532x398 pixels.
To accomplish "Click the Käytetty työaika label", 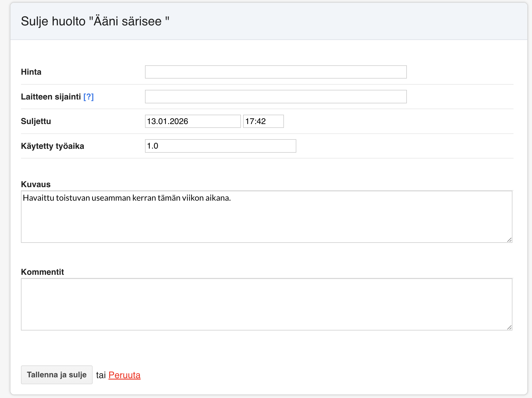I will pyautogui.click(x=52, y=146).
